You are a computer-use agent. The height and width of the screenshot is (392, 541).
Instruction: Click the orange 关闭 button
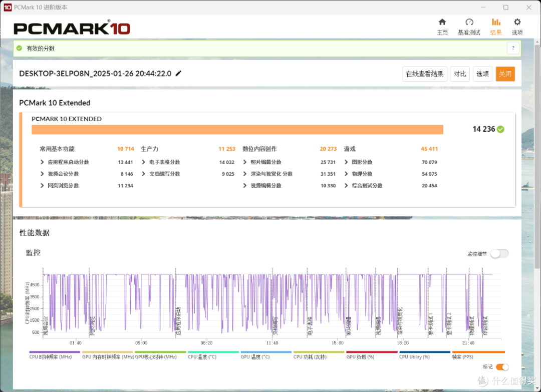click(505, 74)
